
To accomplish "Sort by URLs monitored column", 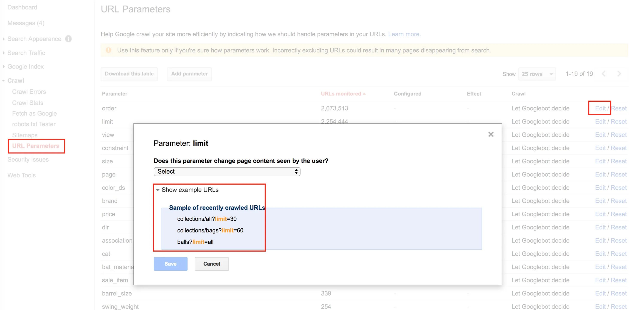I will (343, 94).
